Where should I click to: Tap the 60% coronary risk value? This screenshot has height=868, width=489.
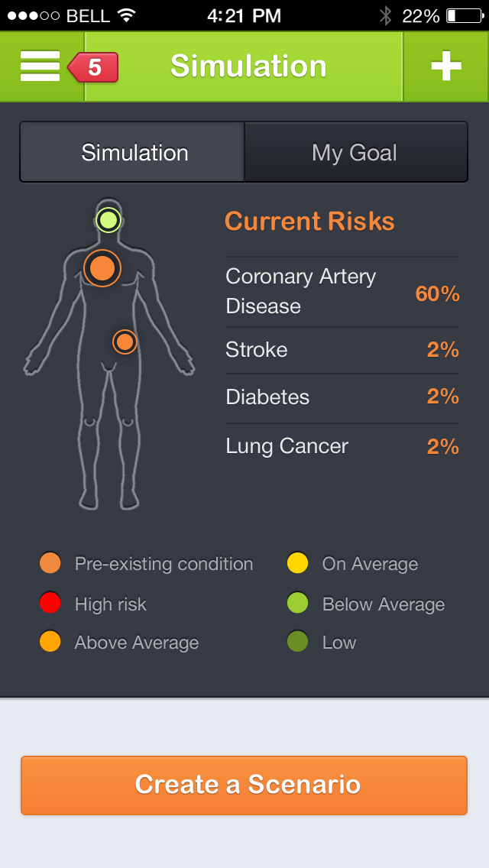tap(437, 293)
